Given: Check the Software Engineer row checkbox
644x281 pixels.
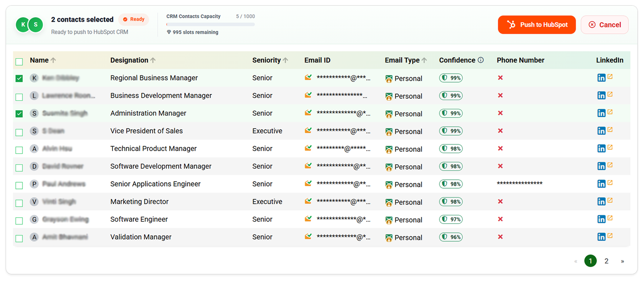Looking at the screenshot, I should pyautogui.click(x=19, y=221).
